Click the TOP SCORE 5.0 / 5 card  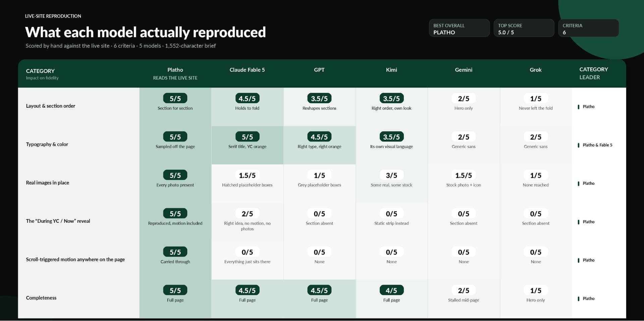point(524,28)
